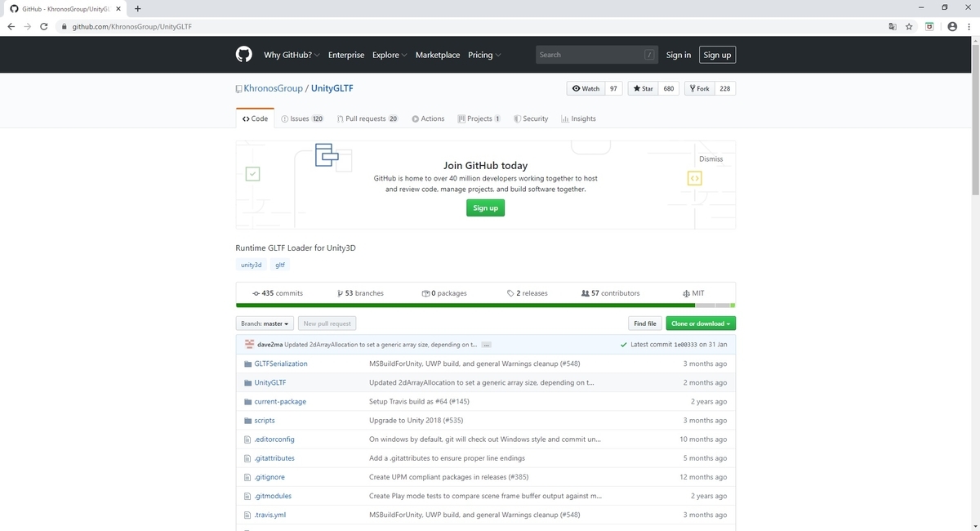Open the Insights tab
This screenshot has height=531, width=980.
pos(578,118)
